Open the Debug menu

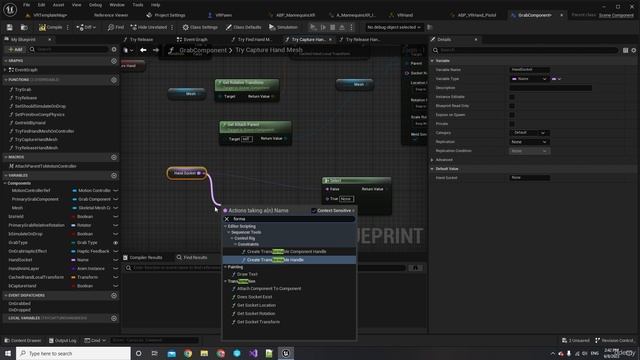click(x=95, y=5)
